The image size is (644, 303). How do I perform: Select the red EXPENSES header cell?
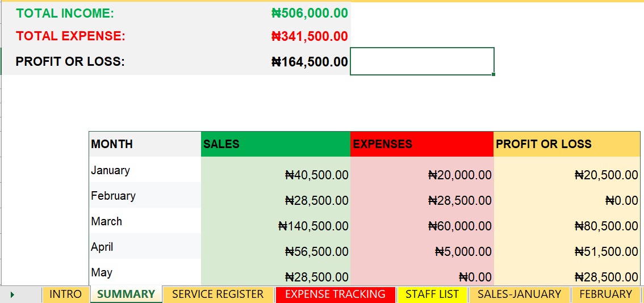tap(422, 144)
